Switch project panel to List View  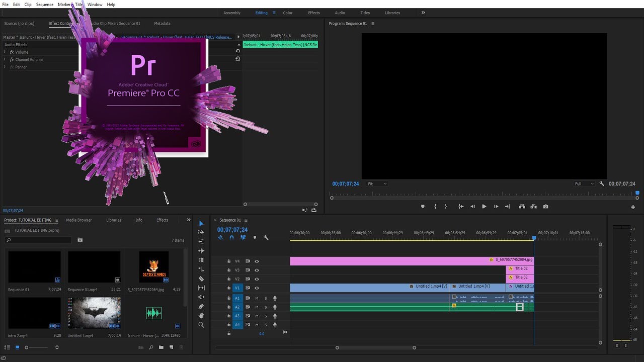tap(7, 347)
